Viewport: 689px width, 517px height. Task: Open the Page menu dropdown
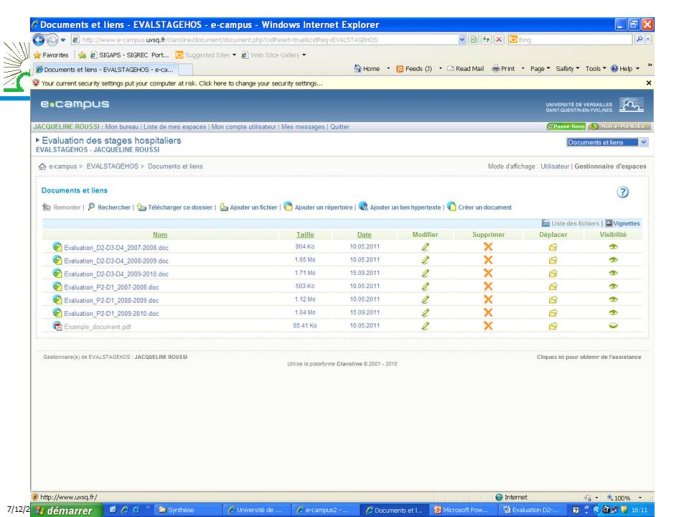point(540,69)
